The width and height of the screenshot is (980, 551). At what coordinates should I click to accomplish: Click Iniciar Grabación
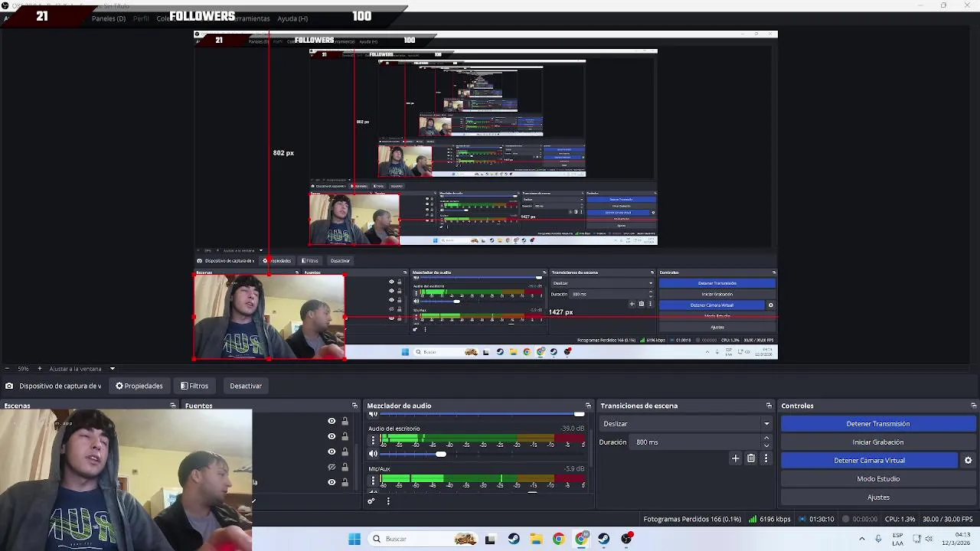point(878,442)
